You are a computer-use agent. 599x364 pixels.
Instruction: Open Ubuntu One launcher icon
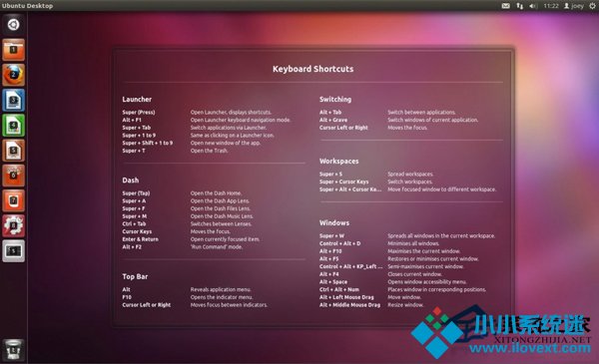click(x=13, y=200)
